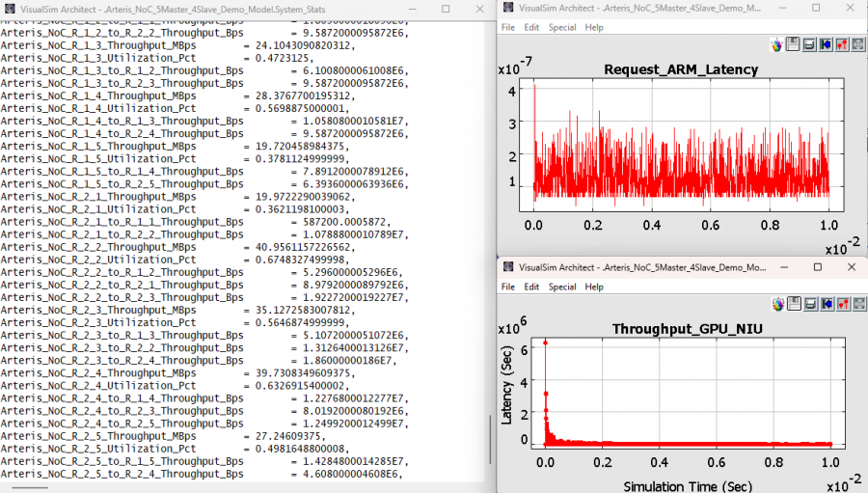The height and width of the screenshot is (493, 868).
Task: Open Help menu in Request_ARM_Latency window
Action: pyautogui.click(x=594, y=27)
